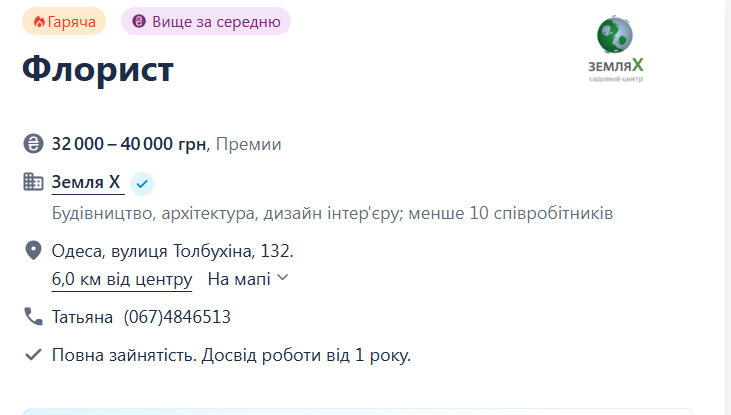This screenshot has width=731, height=415.
Task: Open the Земля Х company logo
Action: [x=615, y=49]
